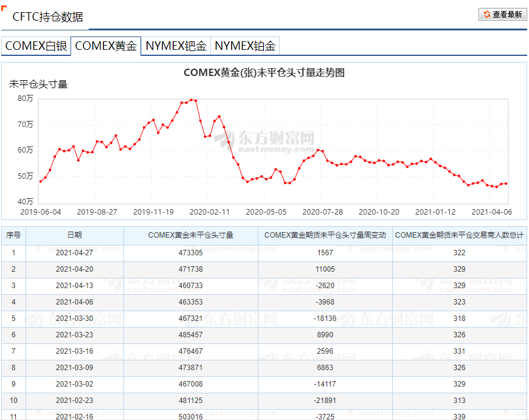529x420 pixels.
Task: Click the CFTC持仓数据 section heading
Action: tap(48, 17)
